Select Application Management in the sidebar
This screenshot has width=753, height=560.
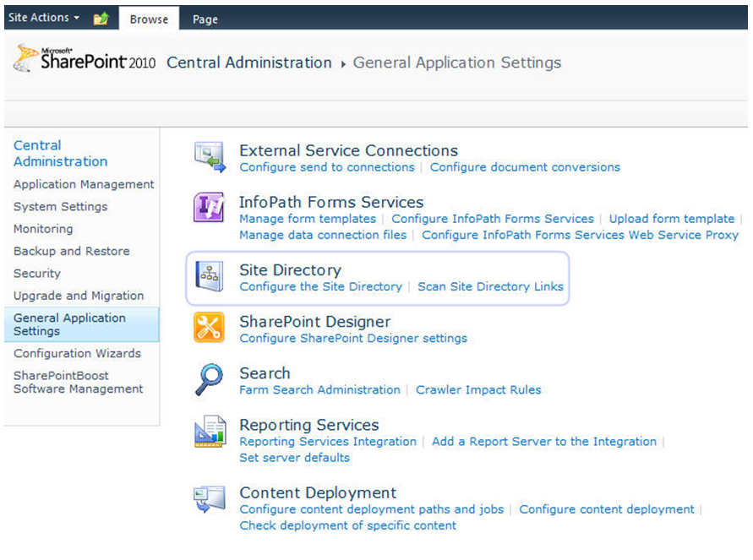[x=84, y=184]
